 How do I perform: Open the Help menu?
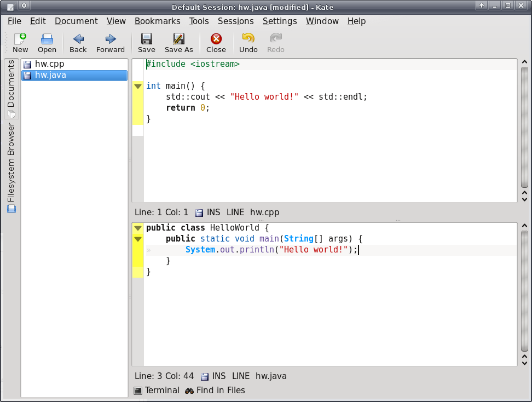click(356, 21)
